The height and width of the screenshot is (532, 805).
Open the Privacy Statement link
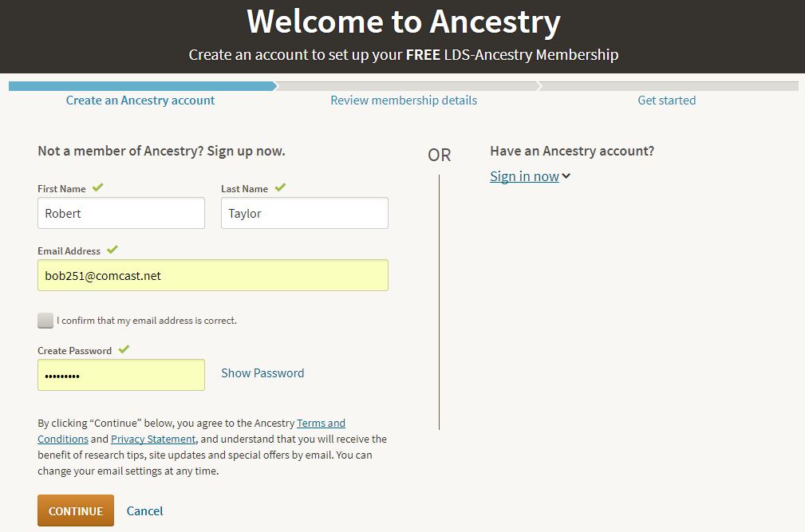coord(153,439)
